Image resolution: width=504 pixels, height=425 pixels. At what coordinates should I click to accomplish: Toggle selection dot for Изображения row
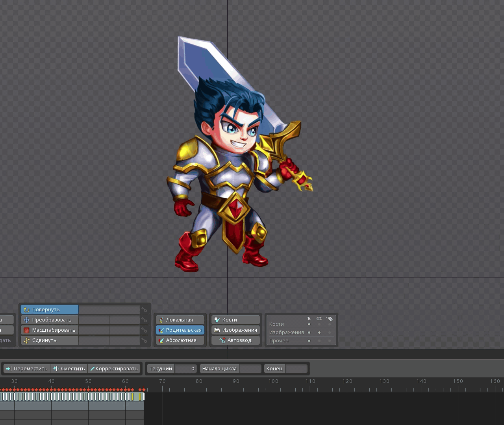coord(309,333)
